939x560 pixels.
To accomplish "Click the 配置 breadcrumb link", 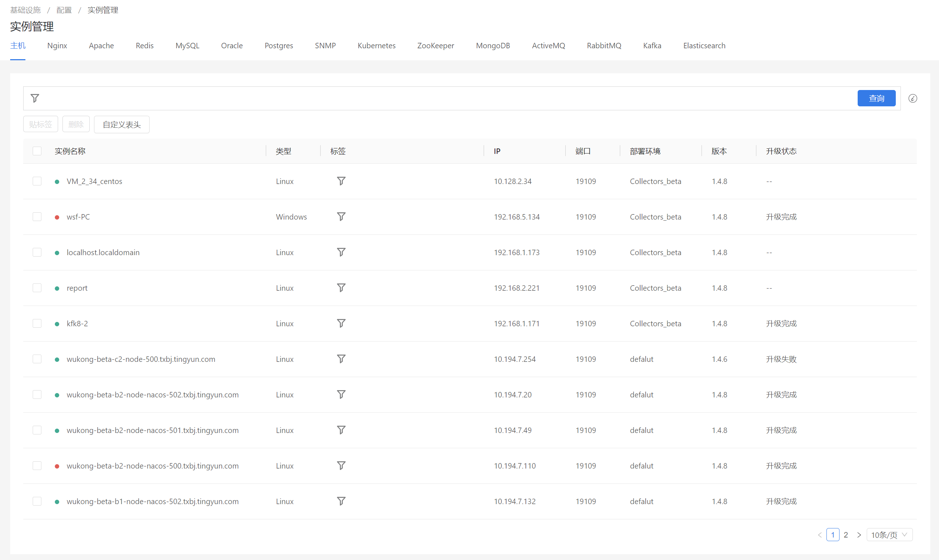I will tap(64, 10).
